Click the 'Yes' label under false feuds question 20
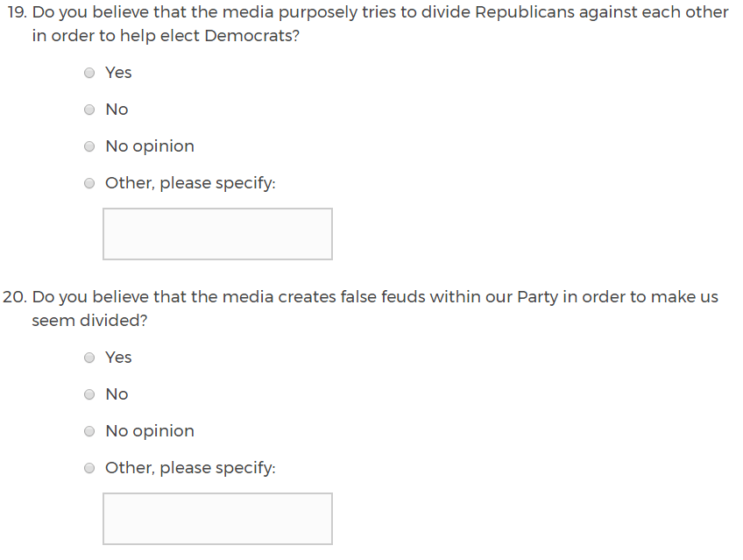 (x=118, y=358)
